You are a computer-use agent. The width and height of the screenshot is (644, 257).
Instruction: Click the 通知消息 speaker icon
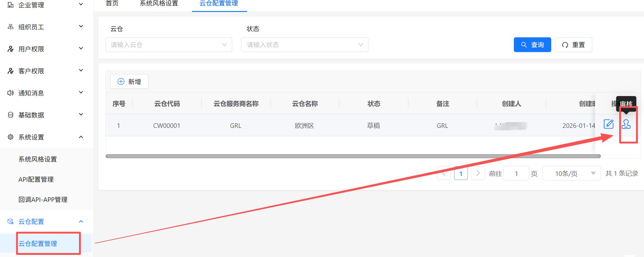point(10,93)
